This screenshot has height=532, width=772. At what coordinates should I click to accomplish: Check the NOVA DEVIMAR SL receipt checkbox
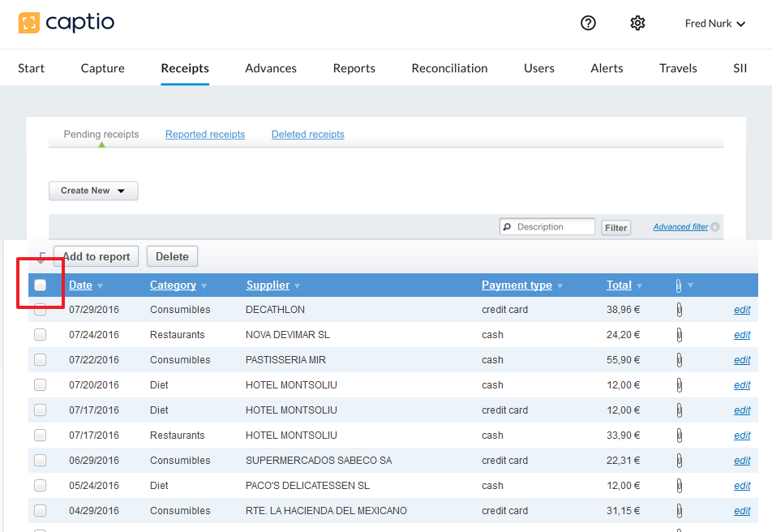coord(41,335)
